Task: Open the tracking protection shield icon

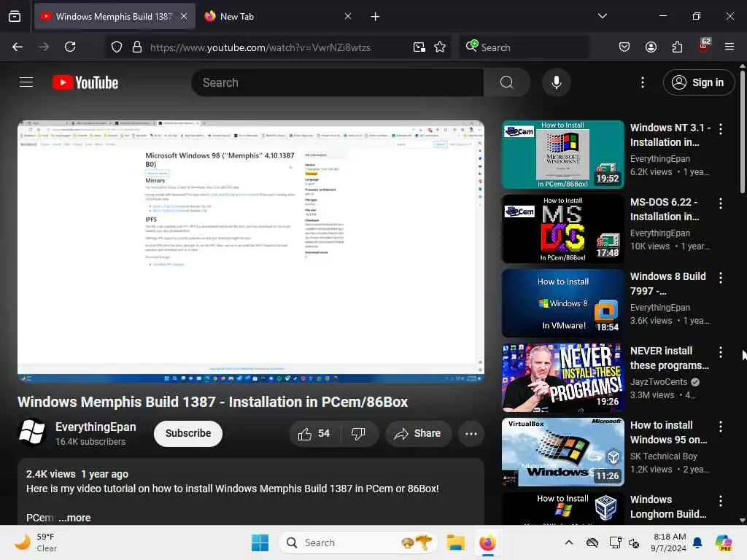Action: [117, 47]
